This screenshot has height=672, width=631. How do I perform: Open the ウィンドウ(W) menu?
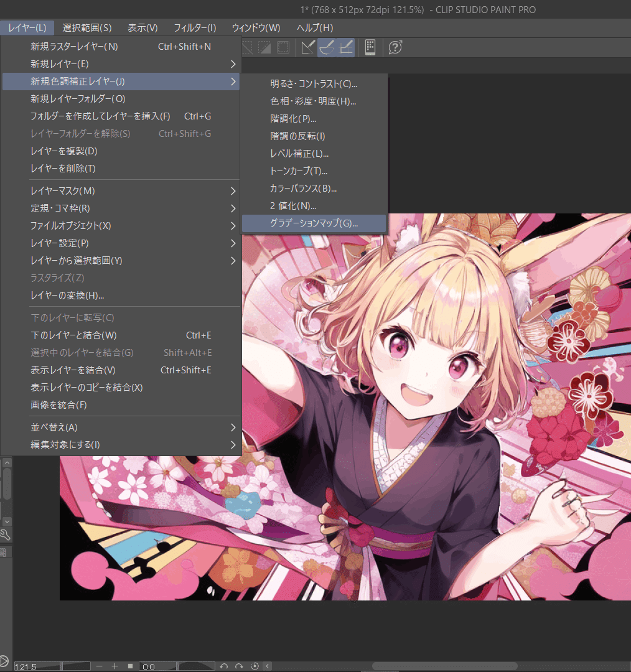pyautogui.click(x=256, y=28)
